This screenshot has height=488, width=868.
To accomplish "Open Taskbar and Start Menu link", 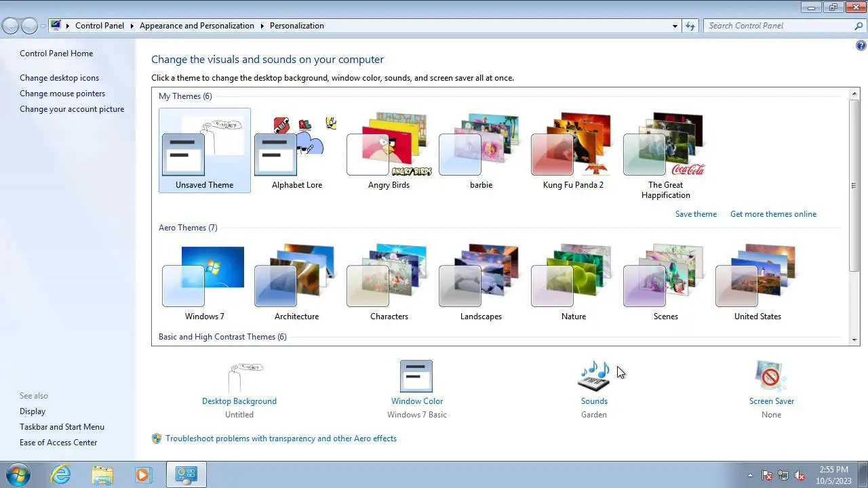I will [62, 427].
